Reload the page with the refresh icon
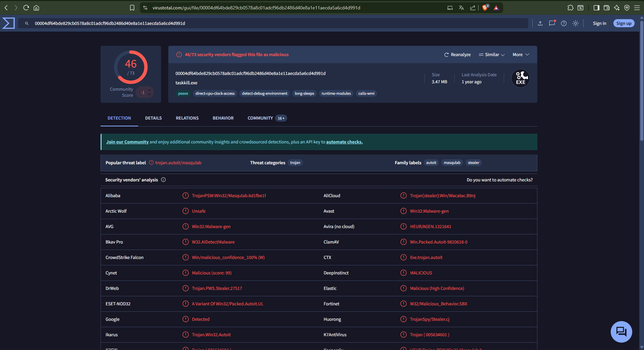Image resolution: width=644 pixels, height=350 pixels. point(26,7)
